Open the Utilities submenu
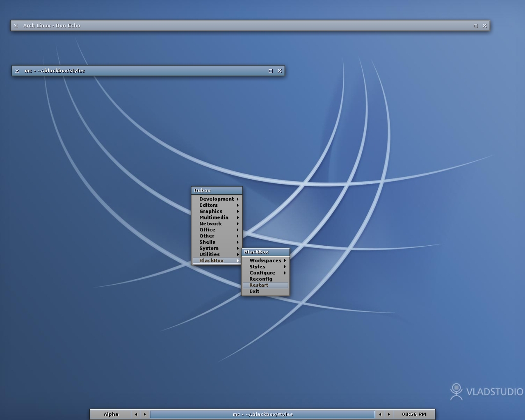This screenshot has width=525, height=420. (217, 254)
